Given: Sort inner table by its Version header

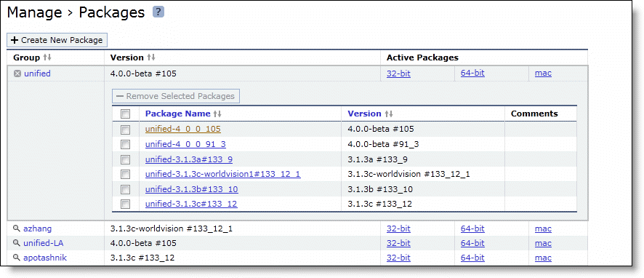Looking at the screenshot, I should tap(364, 114).
